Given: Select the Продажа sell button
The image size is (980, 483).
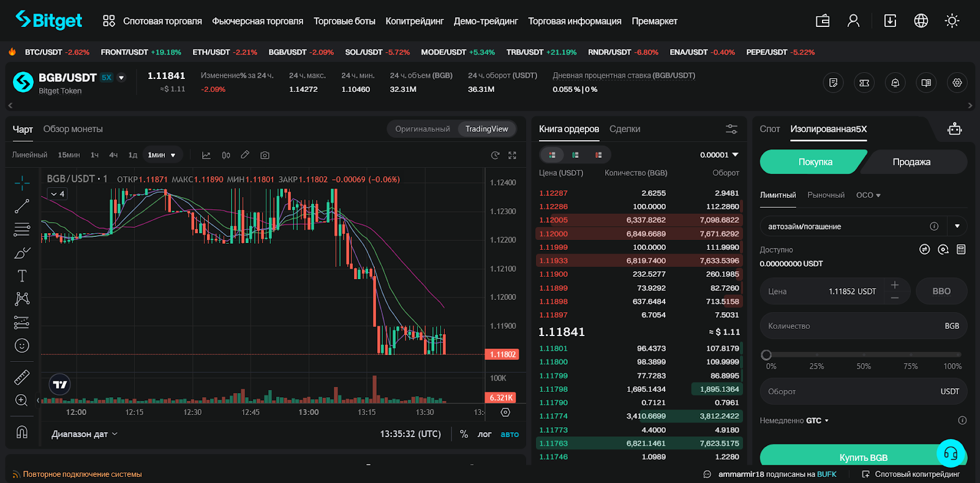Looking at the screenshot, I should pos(914,162).
